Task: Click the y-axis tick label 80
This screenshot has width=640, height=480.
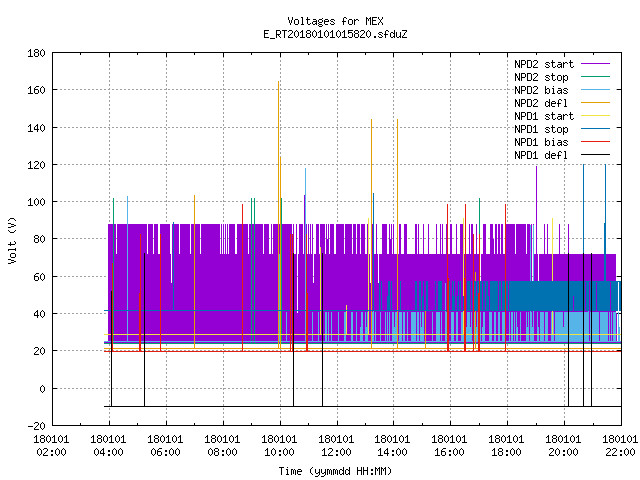Action: pyautogui.click(x=39, y=239)
